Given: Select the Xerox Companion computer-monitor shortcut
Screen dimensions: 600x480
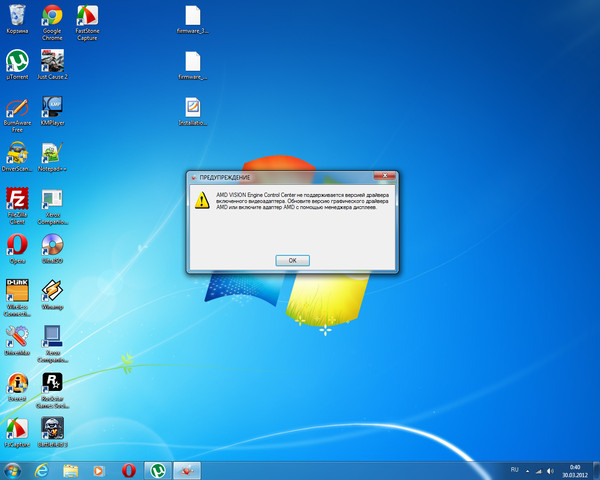Looking at the screenshot, I should click(x=52, y=344).
